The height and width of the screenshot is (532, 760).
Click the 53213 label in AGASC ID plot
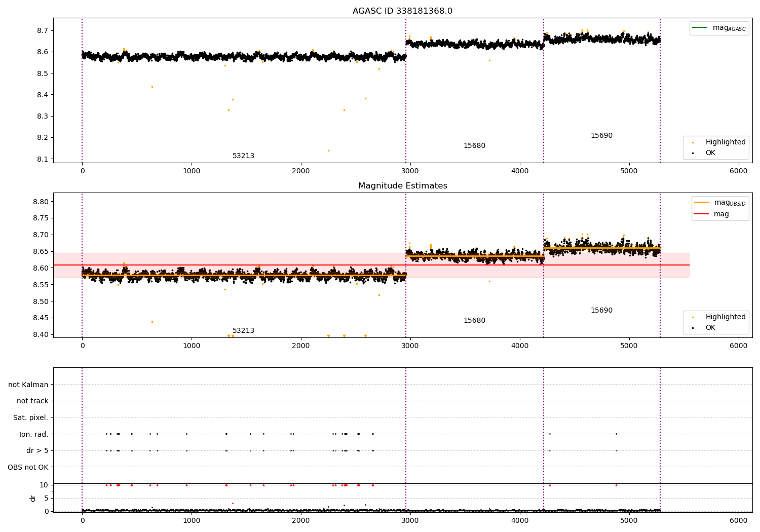click(243, 156)
